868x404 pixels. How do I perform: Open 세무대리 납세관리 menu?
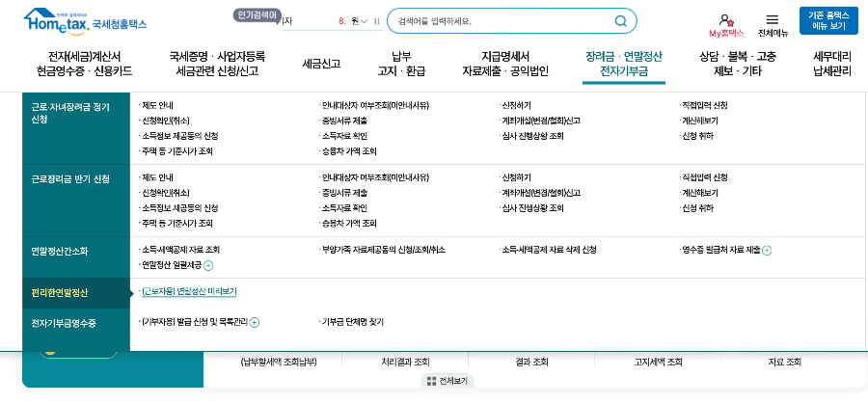coord(832,64)
